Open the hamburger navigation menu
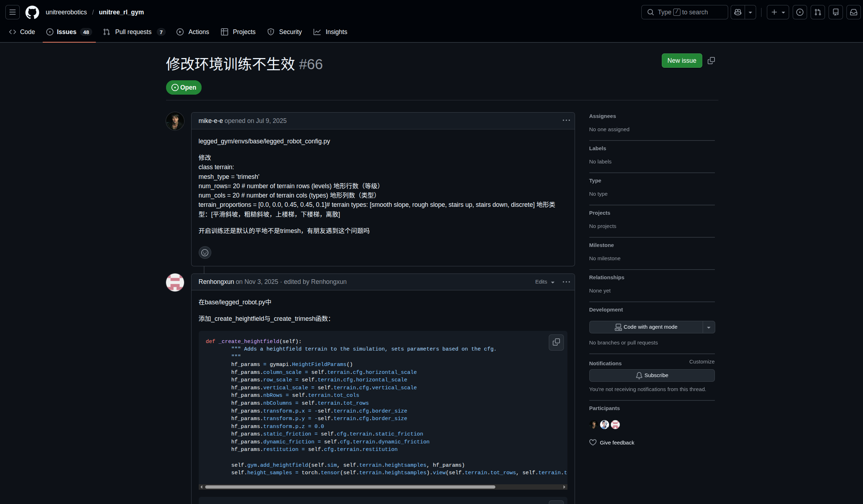 13,12
